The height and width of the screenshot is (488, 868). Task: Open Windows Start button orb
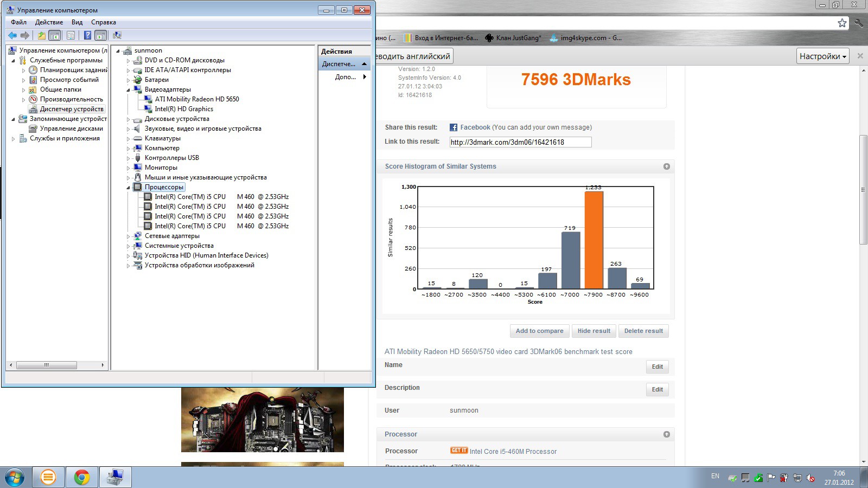click(14, 477)
